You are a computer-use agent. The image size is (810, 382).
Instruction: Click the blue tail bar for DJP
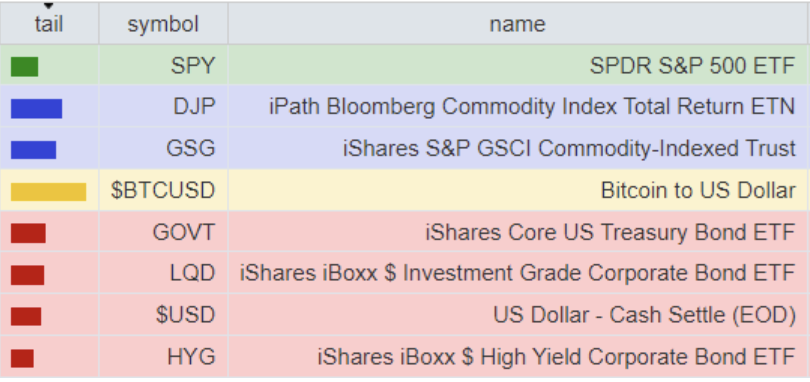point(36,109)
